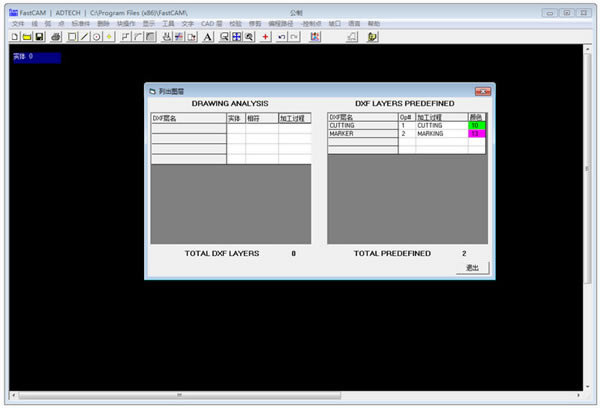
Task: Click the magenta color swatch for MARKER
Action: tap(476, 133)
